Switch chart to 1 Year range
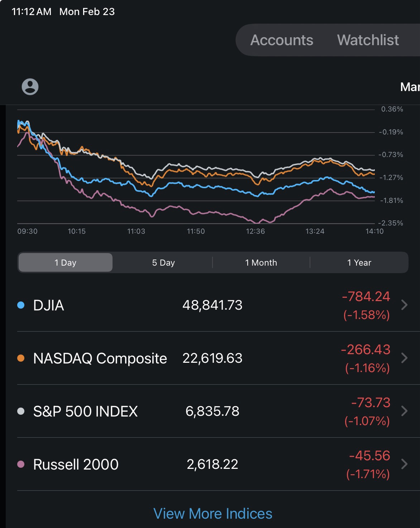Image resolution: width=420 pixels, height=528 pixels. pyautogui.click(x=359, y=263)
